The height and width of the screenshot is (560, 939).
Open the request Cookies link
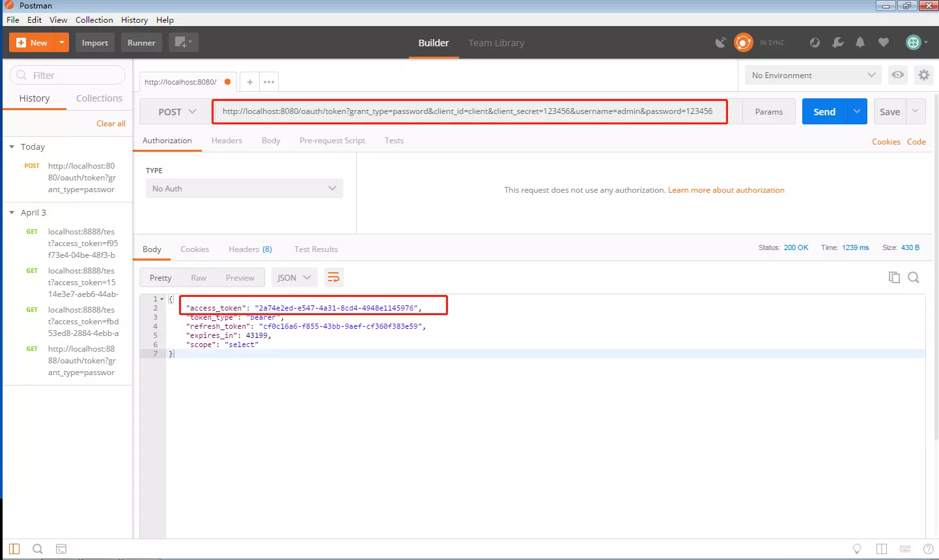[886, 142]
